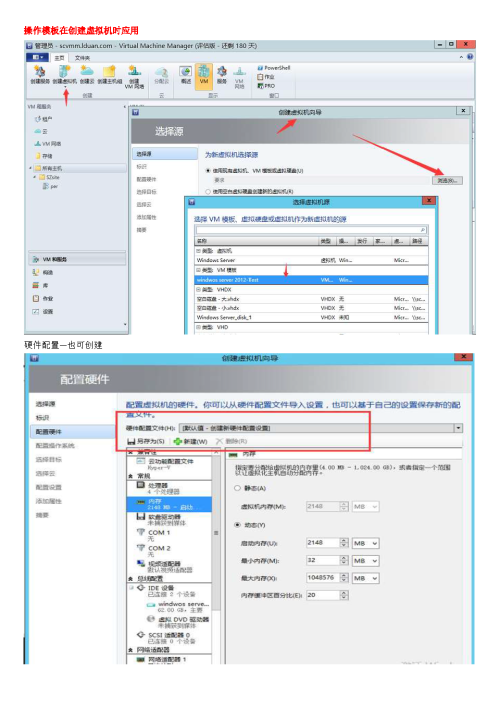500x707 pixels.
Task: Select the SZsite host group
Action: [50, 177]
